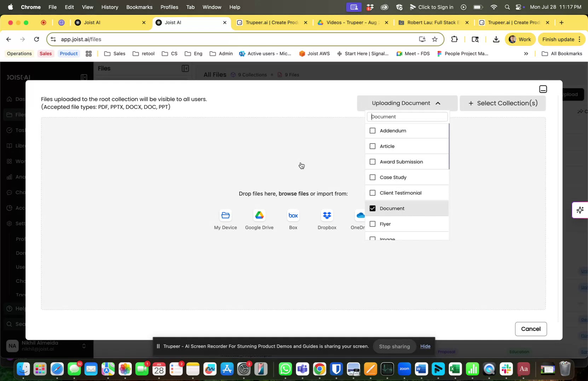Click the Cancel button

click(x=531, y=329)
